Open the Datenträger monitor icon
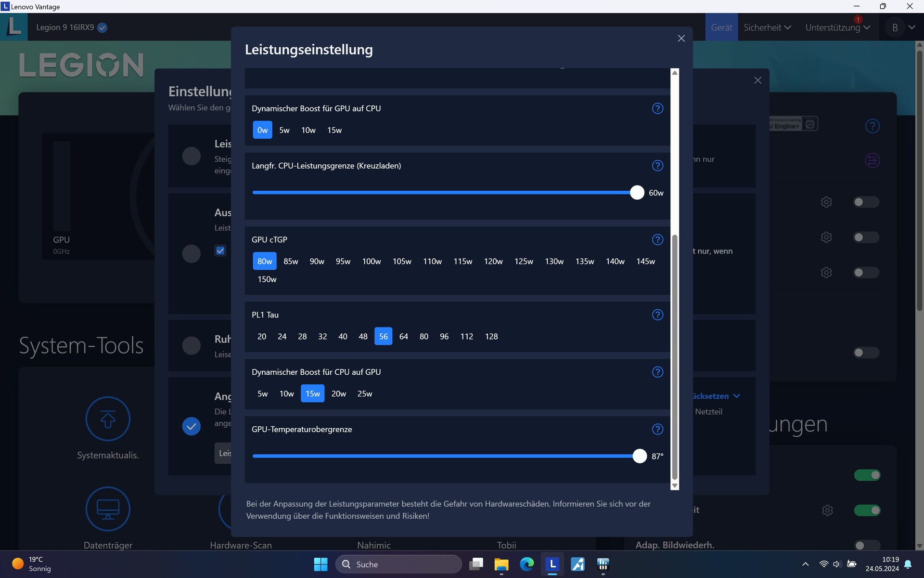The image size is (924, 578). click(108, 509)
